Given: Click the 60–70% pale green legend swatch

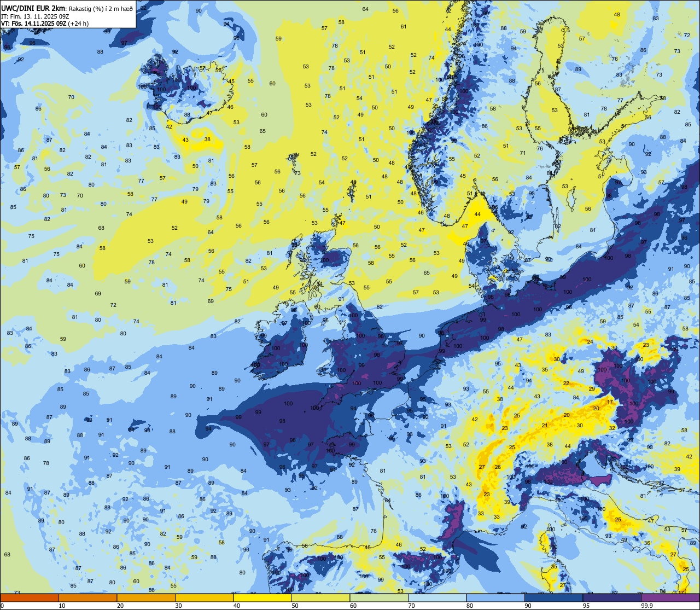Looking at the screenshot, I should pos(379,597).
